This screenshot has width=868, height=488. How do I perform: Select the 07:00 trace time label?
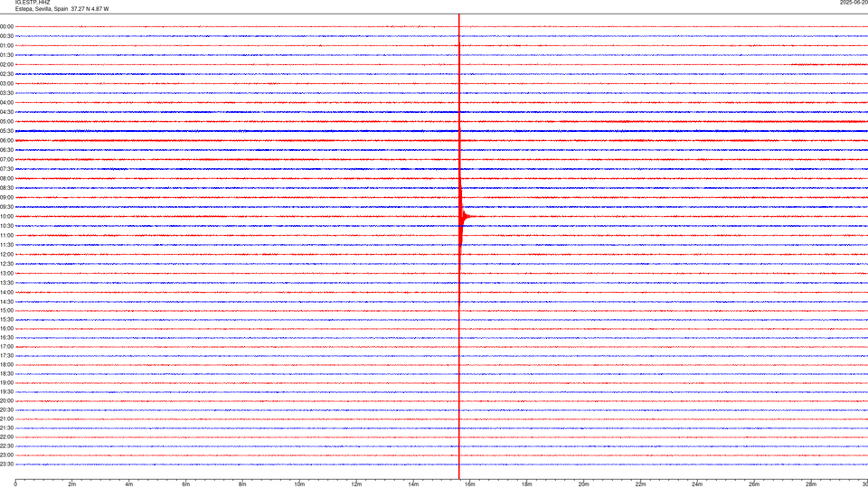tap(6, 159)
